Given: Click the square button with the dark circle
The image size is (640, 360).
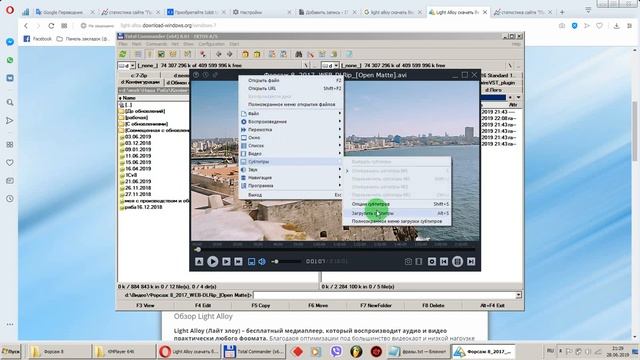Looking at the screenshot, I should [x=432, y=262].
